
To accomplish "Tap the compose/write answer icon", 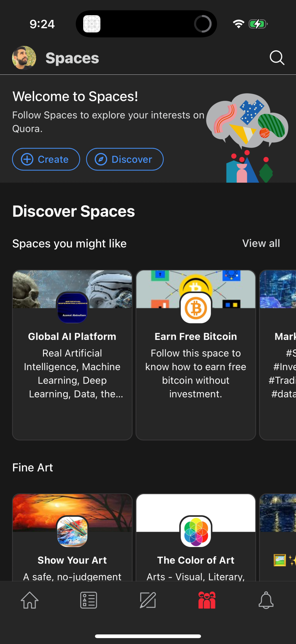I will click(148, 601).
